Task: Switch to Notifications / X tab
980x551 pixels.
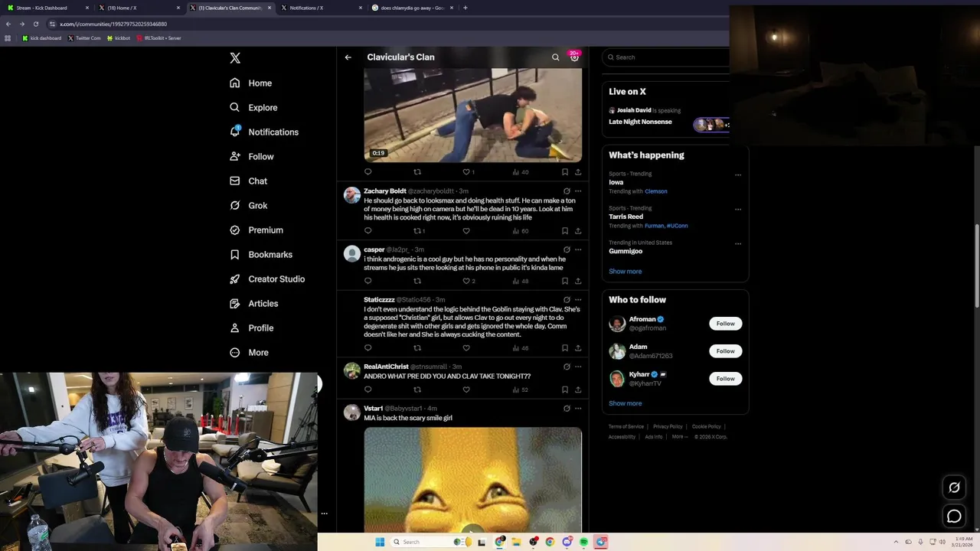Action: click(x=322, y=8)
